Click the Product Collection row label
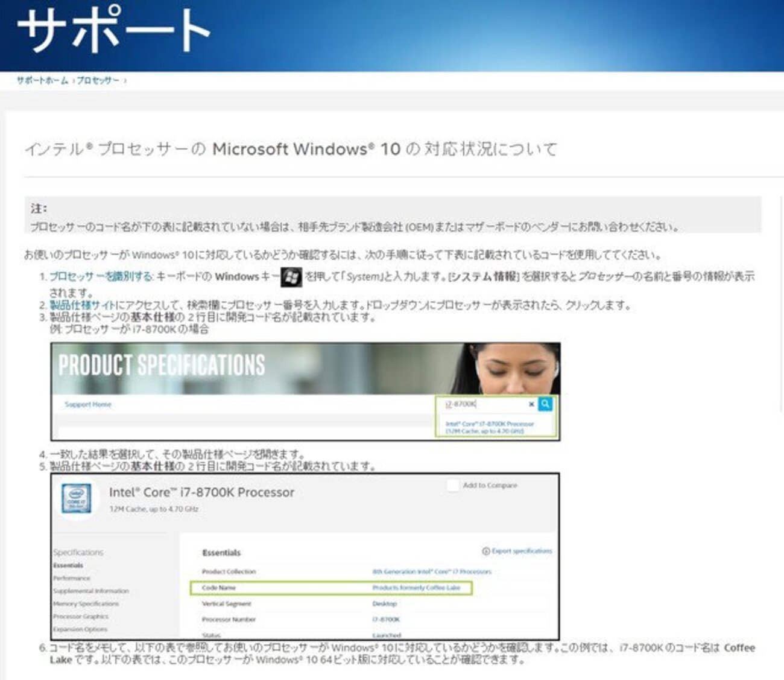 [x=229, y=571]
